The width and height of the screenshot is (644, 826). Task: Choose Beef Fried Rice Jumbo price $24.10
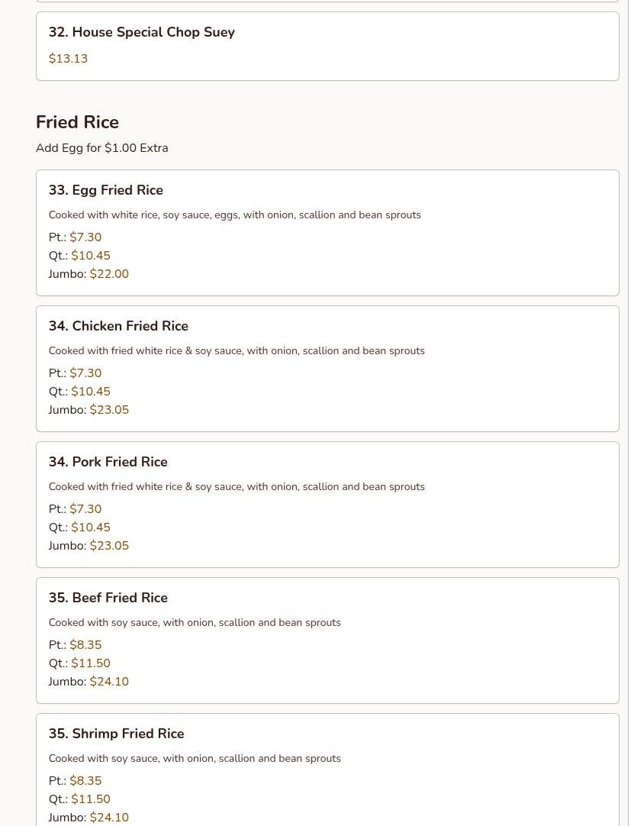(x=109, y=682)
